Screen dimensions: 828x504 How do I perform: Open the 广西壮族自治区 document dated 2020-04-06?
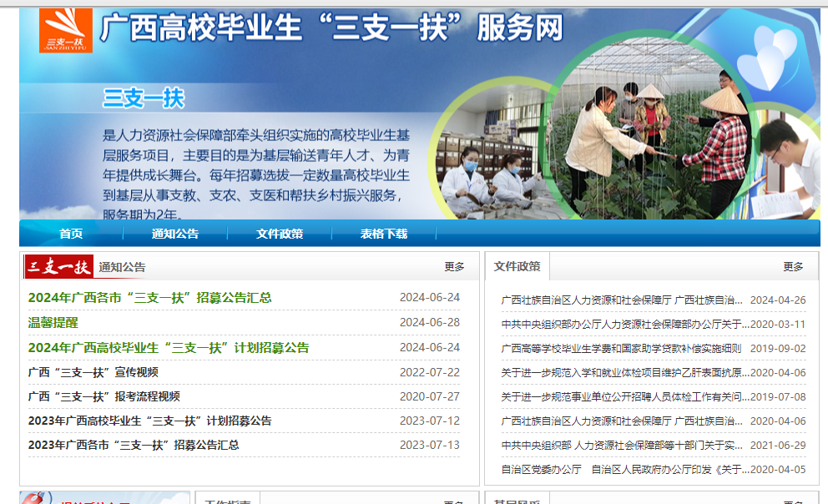pyautogui.click(x=622, y=421)
